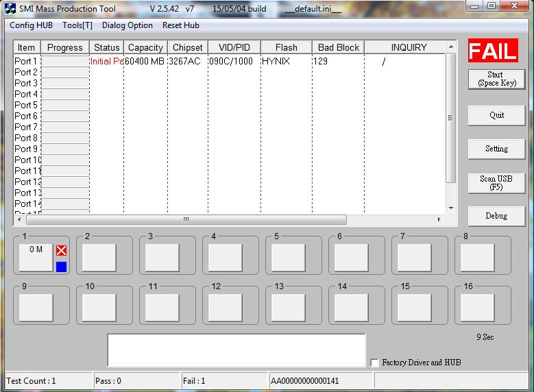Click the port slot 7 box
The height and width of the screenshot is (392, 534).
pos(415,258)
